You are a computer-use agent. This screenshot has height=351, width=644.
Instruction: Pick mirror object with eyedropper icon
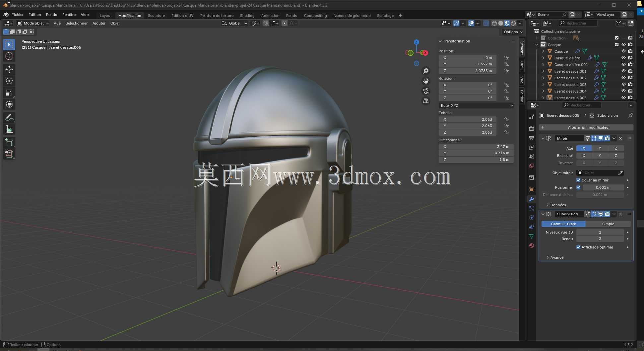[620, 173]
